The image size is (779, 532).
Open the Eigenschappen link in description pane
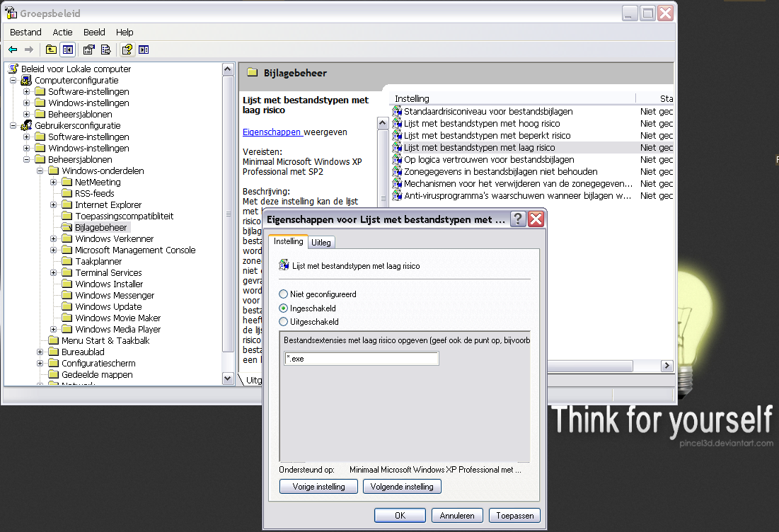[272, 132]
